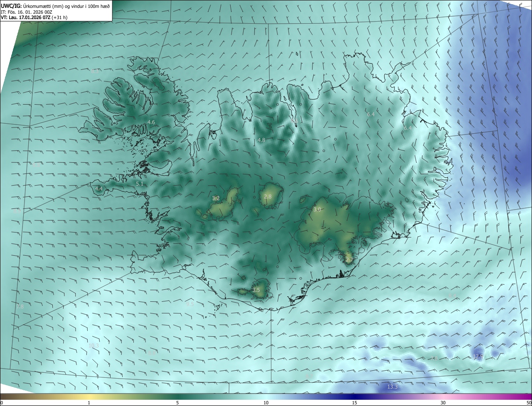Click the 2.8 value on the central glacier

(x=268, y=196)
